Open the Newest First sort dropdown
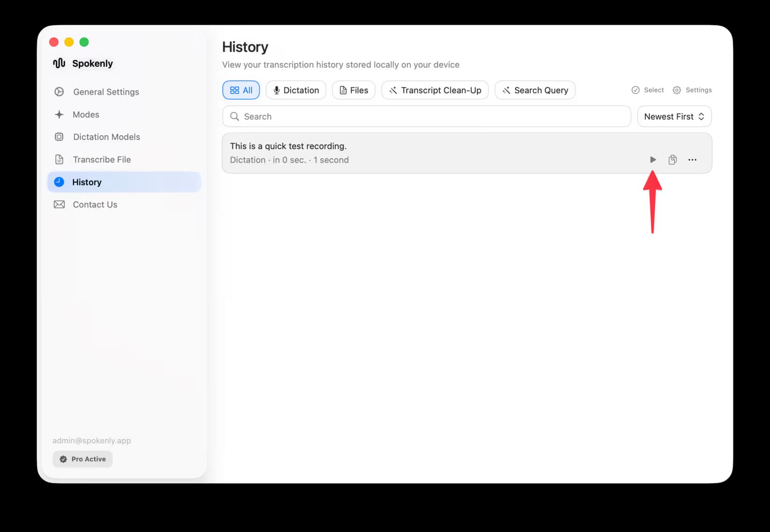This screenshot has height=532, width=770. point(674,116)
